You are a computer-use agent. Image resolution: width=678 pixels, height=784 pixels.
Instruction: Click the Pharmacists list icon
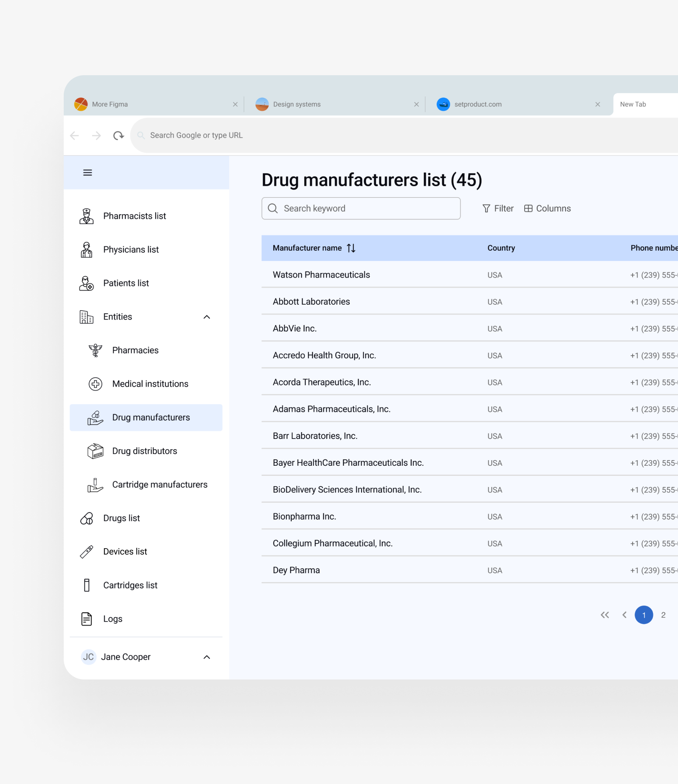coord(87,216)
